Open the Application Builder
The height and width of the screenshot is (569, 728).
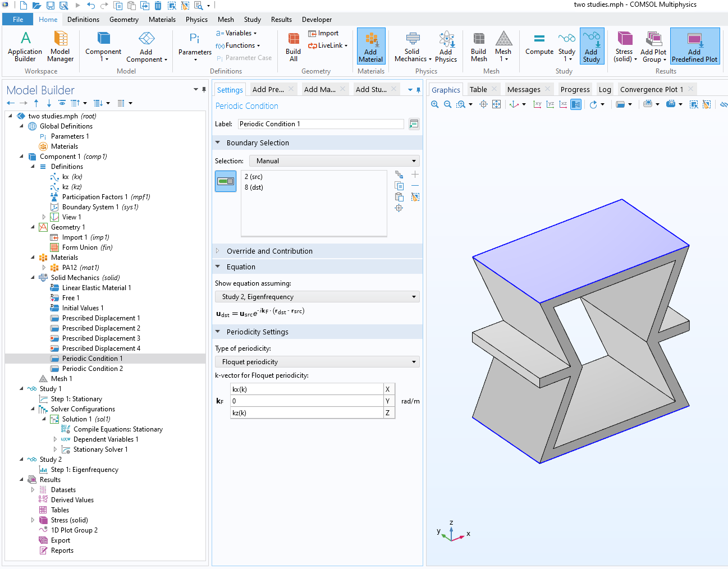pyautogui.click(x=25, y=46)
